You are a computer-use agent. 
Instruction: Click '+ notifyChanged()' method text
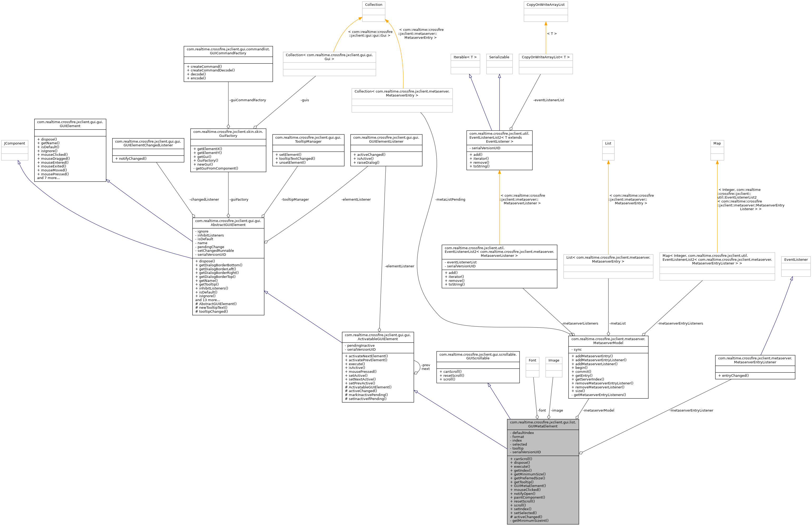pos(131,158)
